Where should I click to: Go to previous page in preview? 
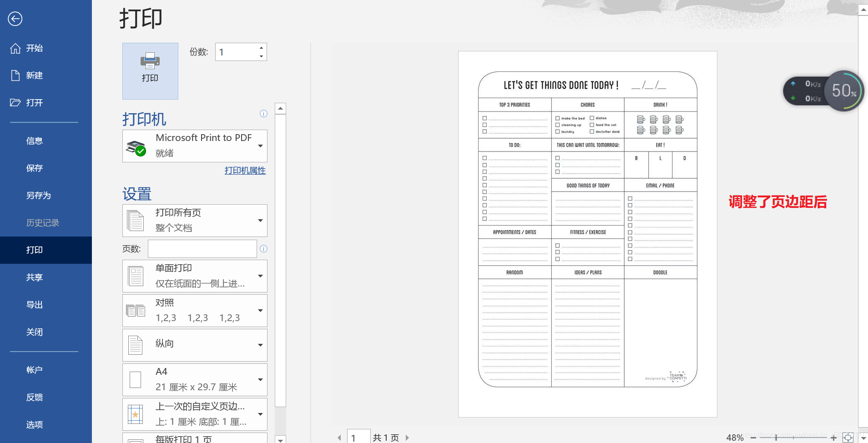pyautogui.click(x=339, y=438)
